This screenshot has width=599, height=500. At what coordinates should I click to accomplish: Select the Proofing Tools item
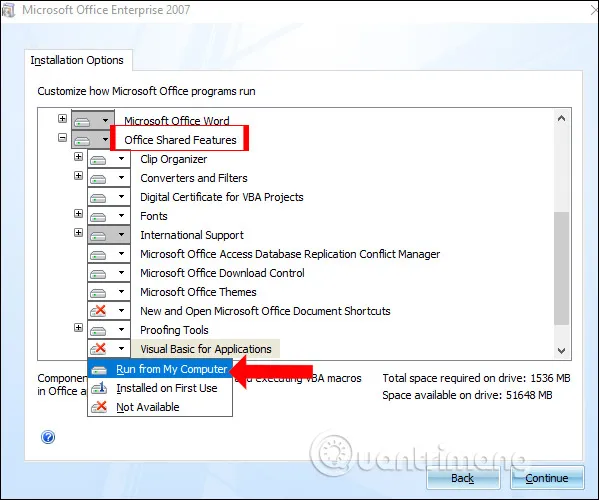174,330
